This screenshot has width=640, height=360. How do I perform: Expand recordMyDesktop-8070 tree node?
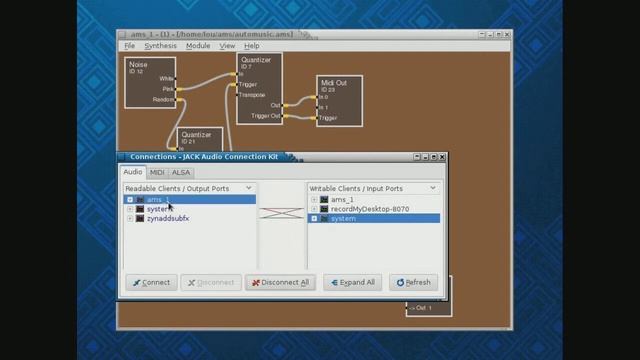click(314, 209)
